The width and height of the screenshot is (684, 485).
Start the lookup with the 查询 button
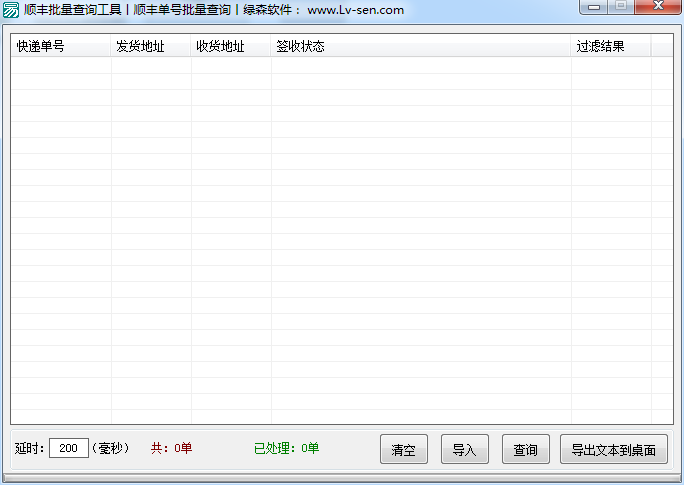526,449
